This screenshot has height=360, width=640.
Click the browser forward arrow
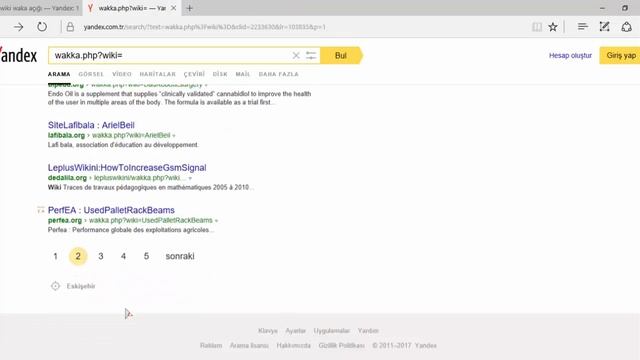(x=18, y=27)
